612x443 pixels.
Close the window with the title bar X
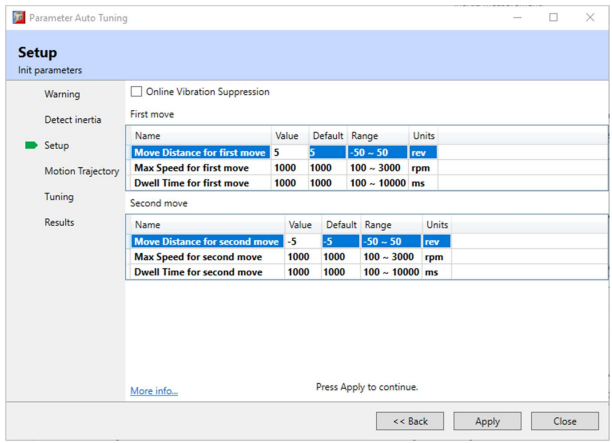point(590,17)
